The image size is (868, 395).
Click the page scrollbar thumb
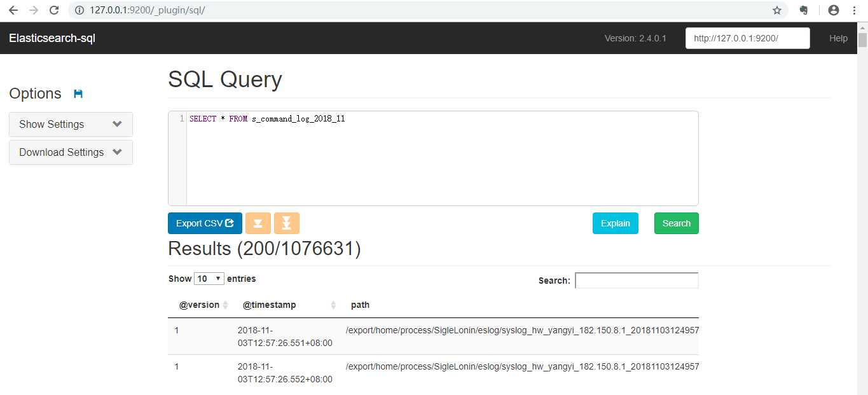tap(862, 40)
